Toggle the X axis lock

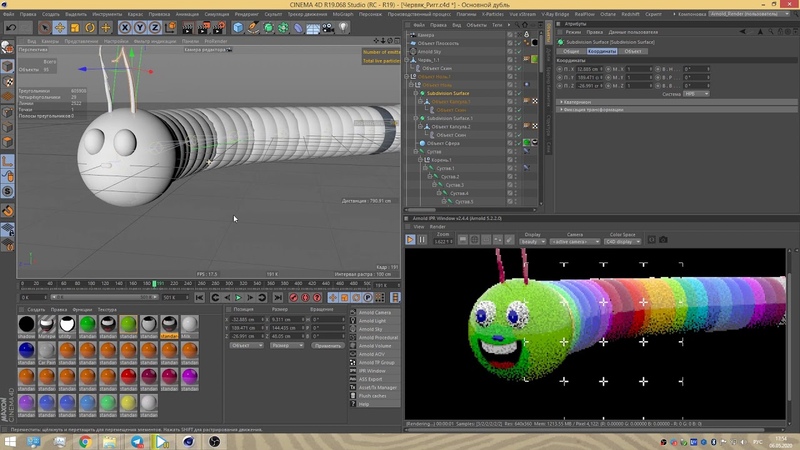124,28
